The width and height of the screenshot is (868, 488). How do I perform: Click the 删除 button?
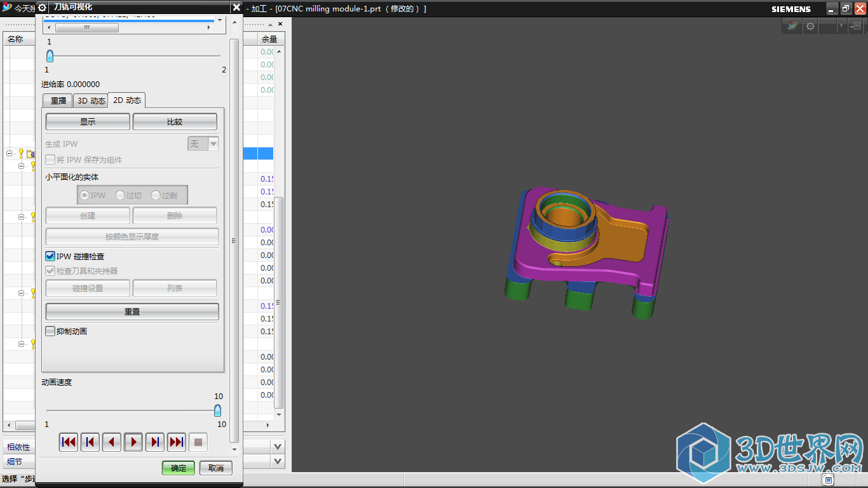[175, 215]
